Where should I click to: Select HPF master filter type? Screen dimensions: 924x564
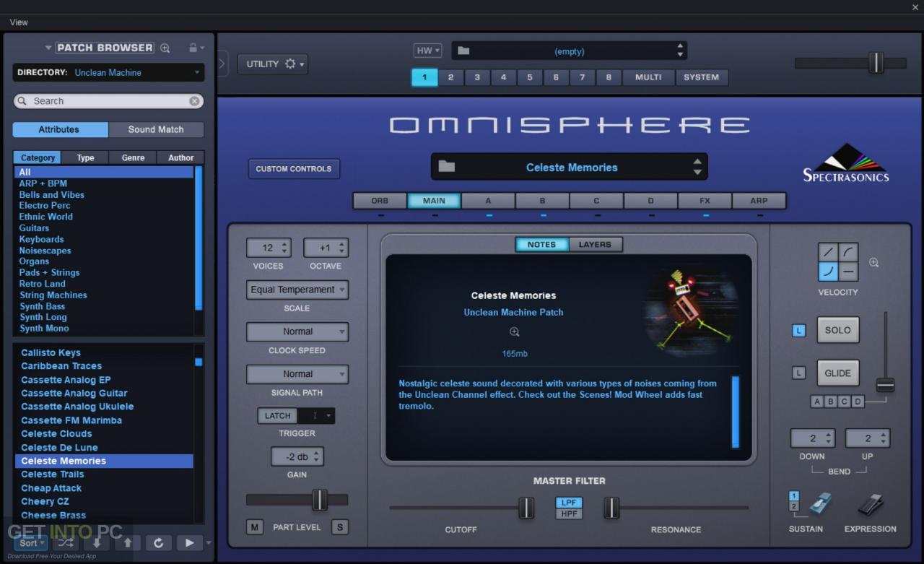(x=569, y=514)
